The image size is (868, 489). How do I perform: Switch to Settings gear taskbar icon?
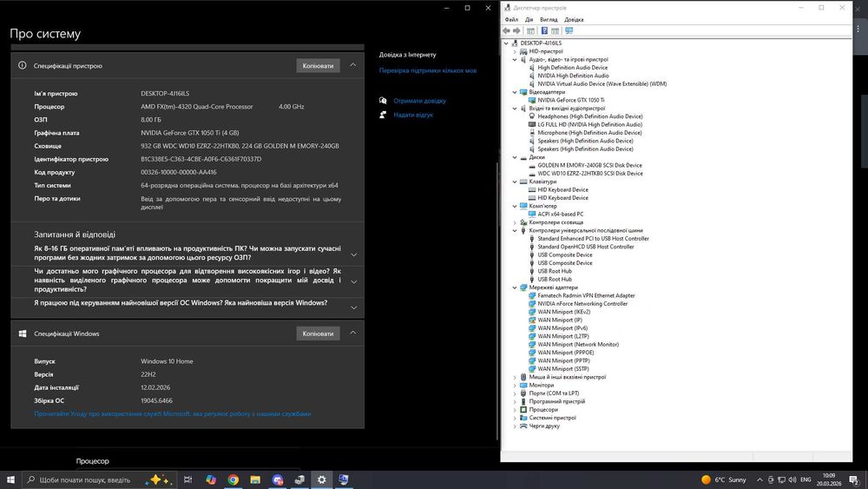pyautogui.click(x=322, y=479)
